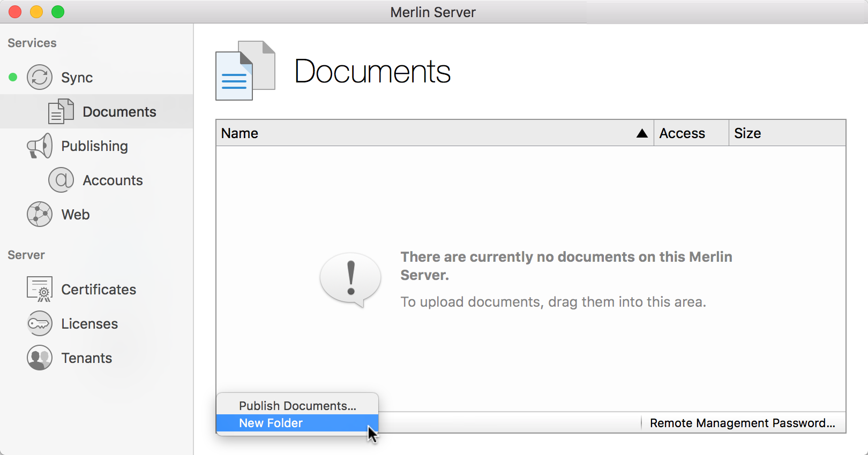Choose New Folder from the popup menu
Screen dimensions: 868x455
pos(297,423)
